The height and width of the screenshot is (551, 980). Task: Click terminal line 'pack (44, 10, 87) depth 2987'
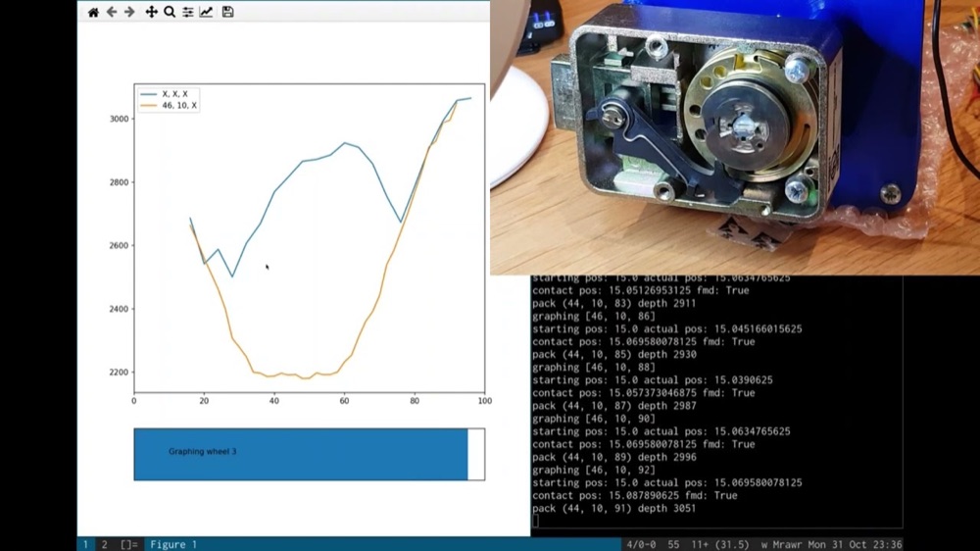613,406
